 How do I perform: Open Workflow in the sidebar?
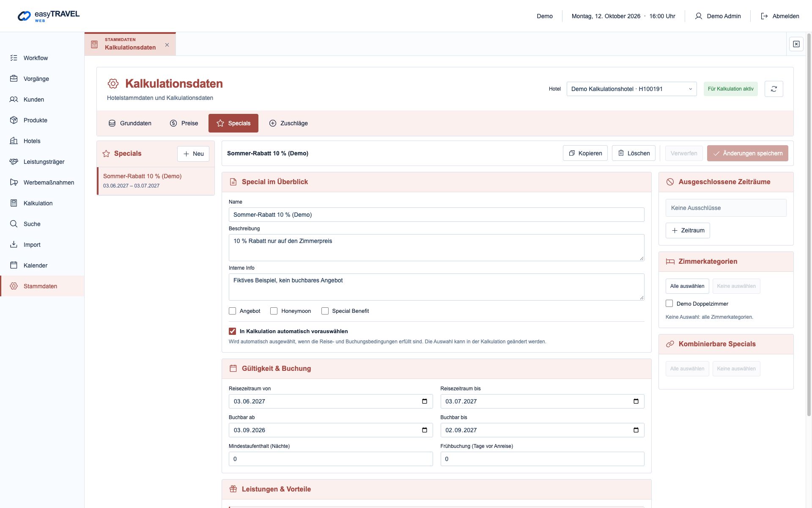[x=42, y=58]
